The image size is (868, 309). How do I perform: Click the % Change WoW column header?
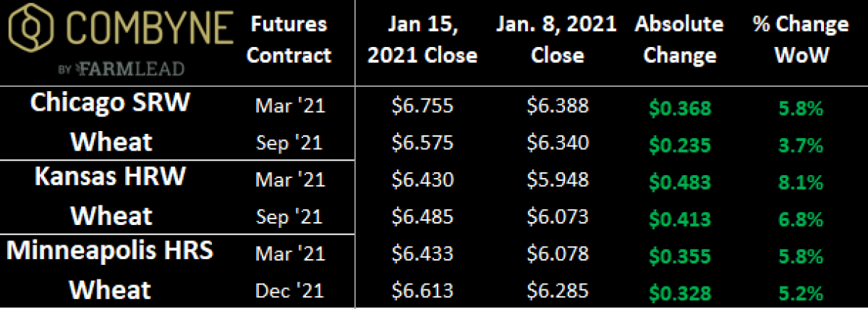pos(800,40)
